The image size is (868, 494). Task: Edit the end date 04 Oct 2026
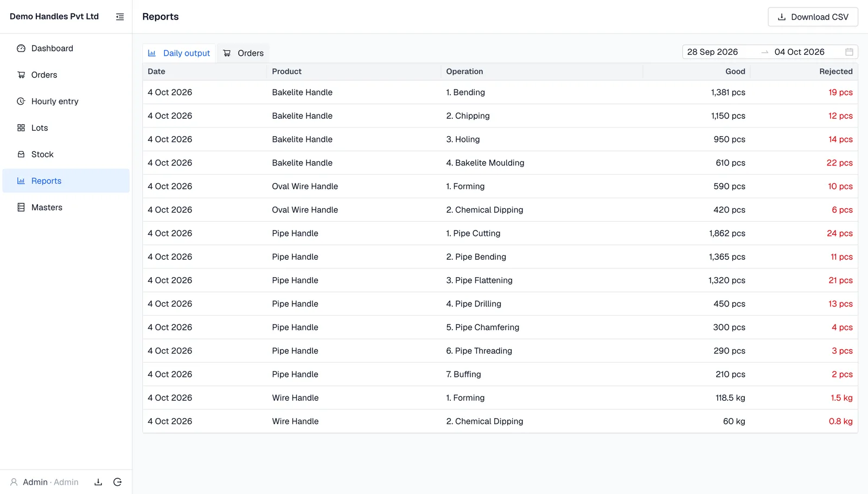pos(799,52)
